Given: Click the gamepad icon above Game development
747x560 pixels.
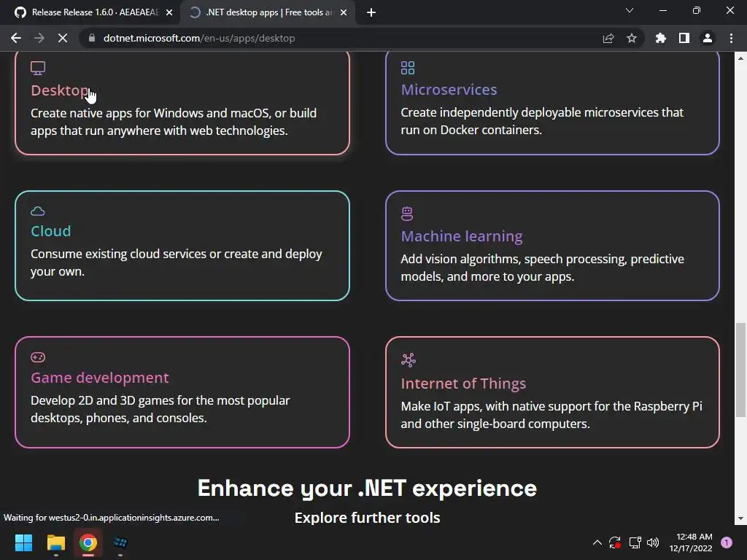Looking at the screenshot, I should (38, 357).
